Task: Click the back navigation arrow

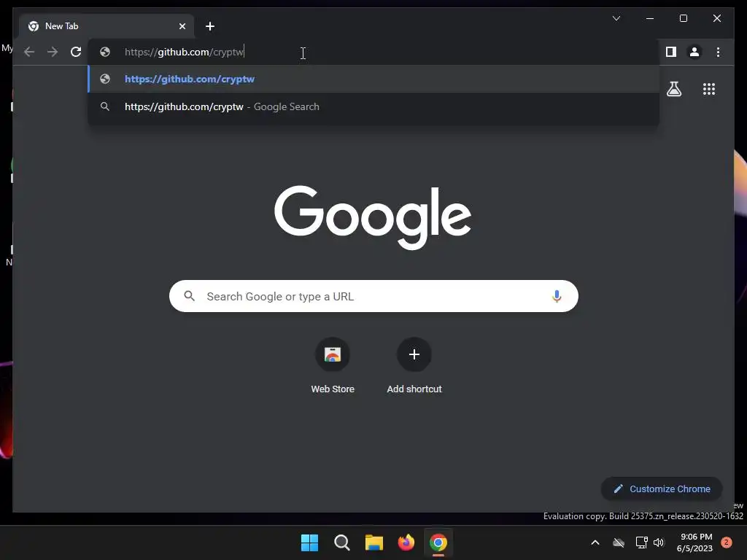Action: click(29, 52)
